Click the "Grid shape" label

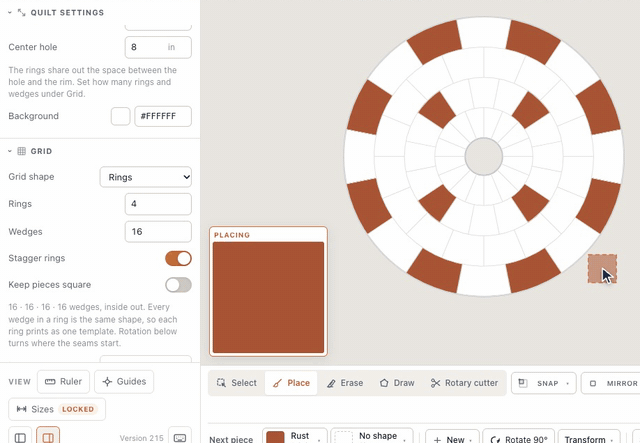[31, 177]
